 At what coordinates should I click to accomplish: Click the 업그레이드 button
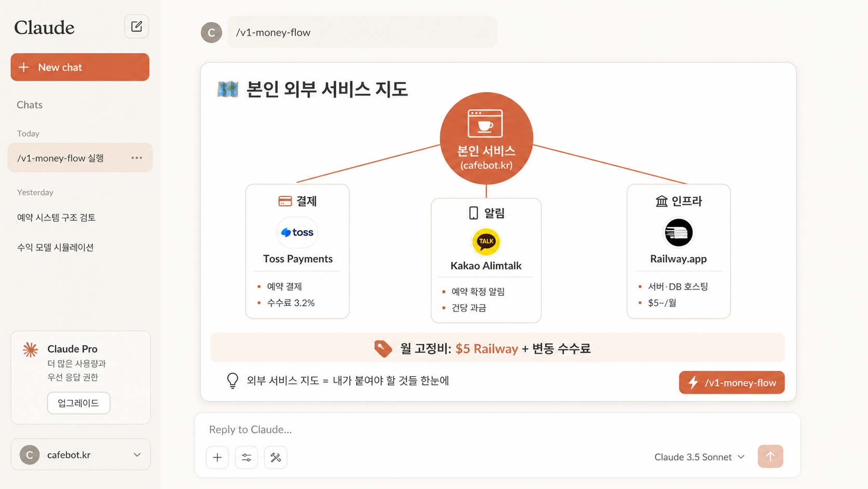pos(78,403)
